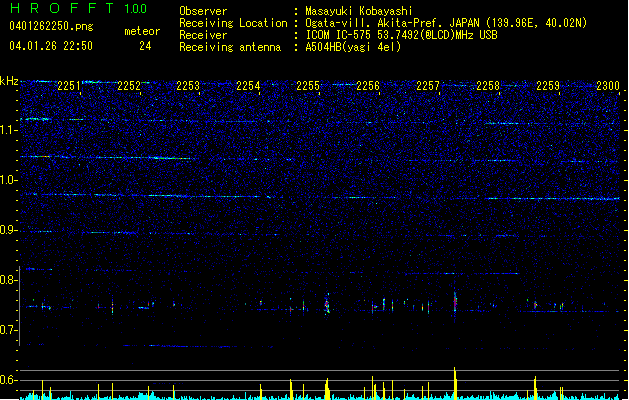
Task: Click the 2300 time marker
Action: pyautogui.click(x=608, y=86)
